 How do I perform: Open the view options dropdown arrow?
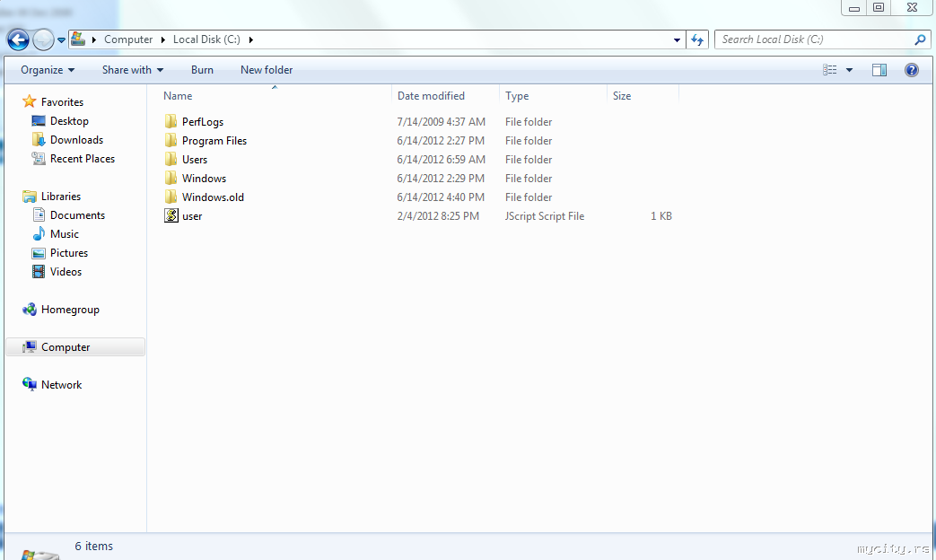coord(849,70)
